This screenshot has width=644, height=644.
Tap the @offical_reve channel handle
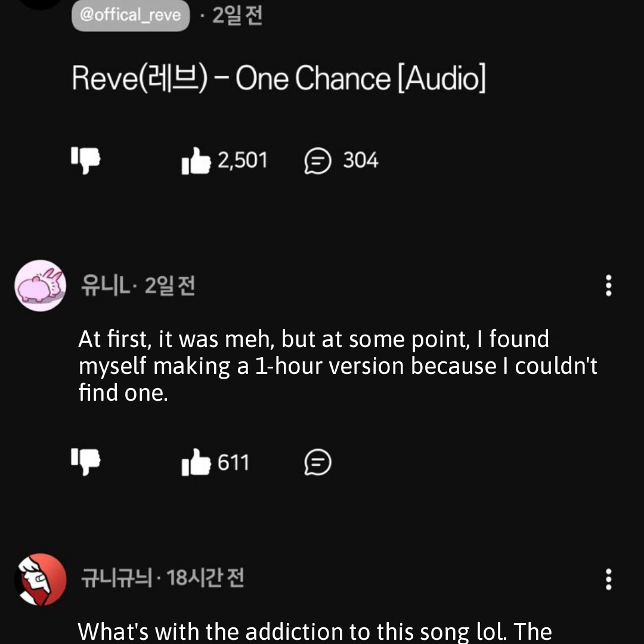click(130, 15)
